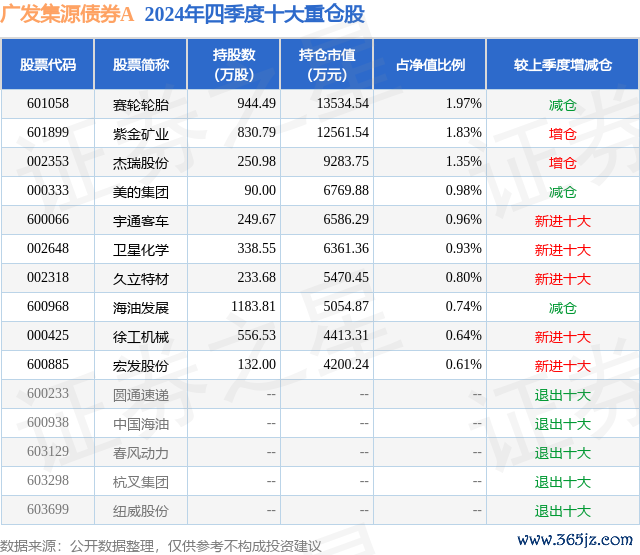Select stock code 600968

(48, 306)
